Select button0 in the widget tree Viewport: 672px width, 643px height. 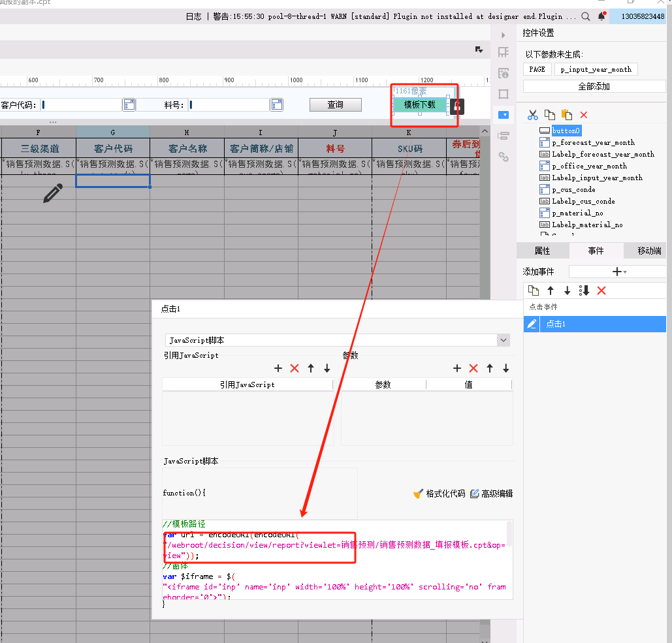click(566, 131)
